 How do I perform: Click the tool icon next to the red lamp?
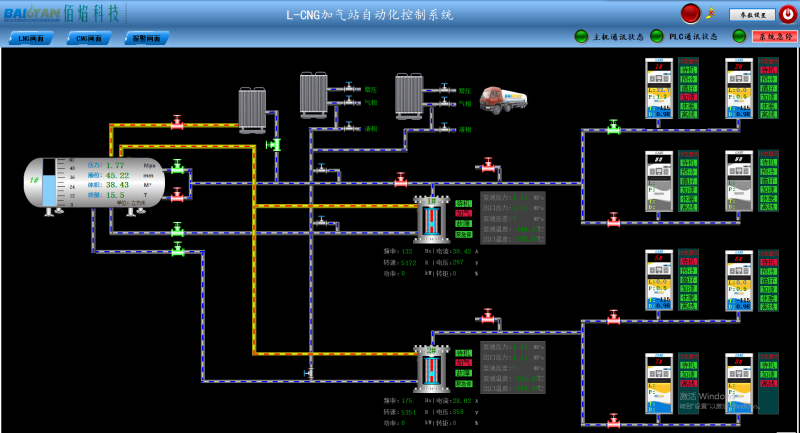click(711, 13)
